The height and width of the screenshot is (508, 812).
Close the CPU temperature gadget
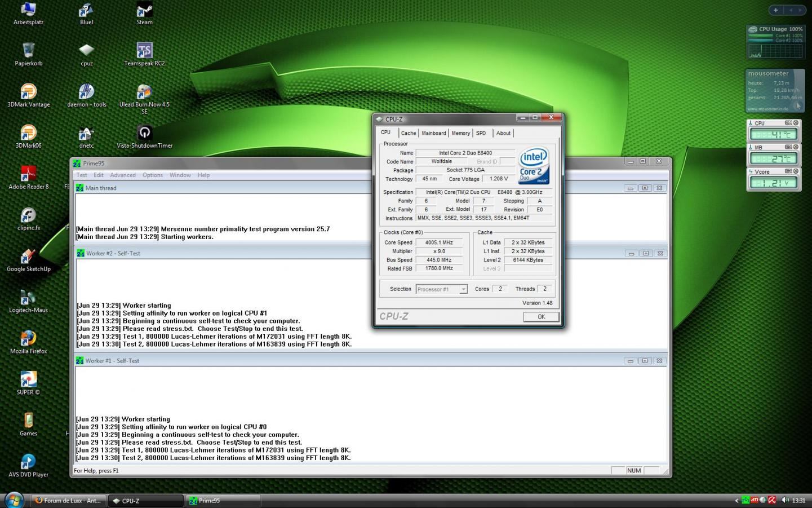796,123
